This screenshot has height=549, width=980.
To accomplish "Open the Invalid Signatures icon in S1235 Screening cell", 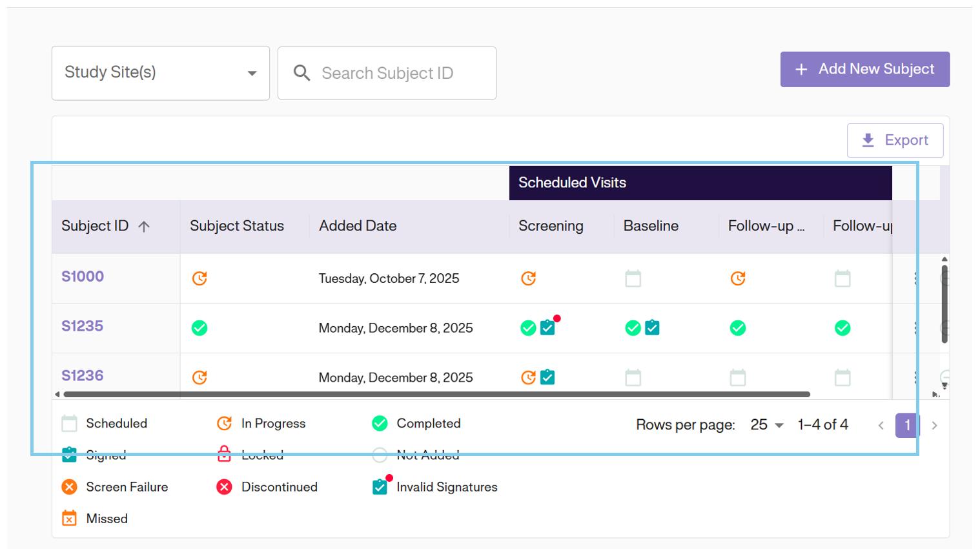I will [548, 328].
